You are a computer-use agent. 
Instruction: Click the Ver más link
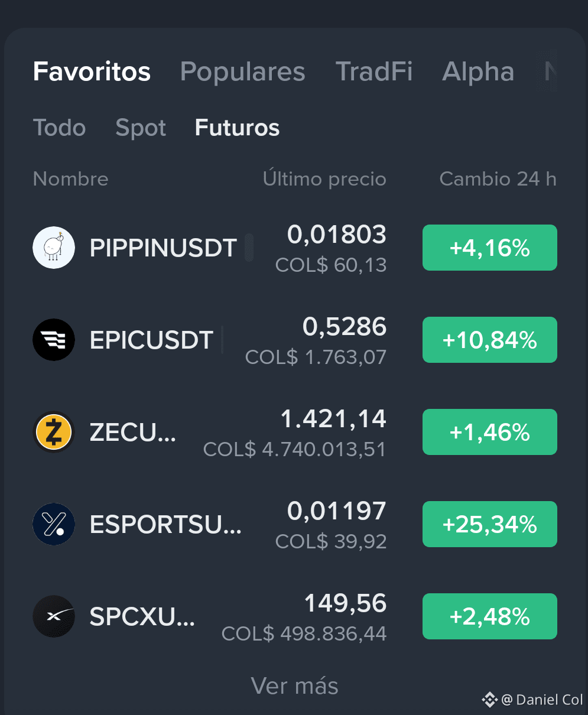(x=294, y=686)
